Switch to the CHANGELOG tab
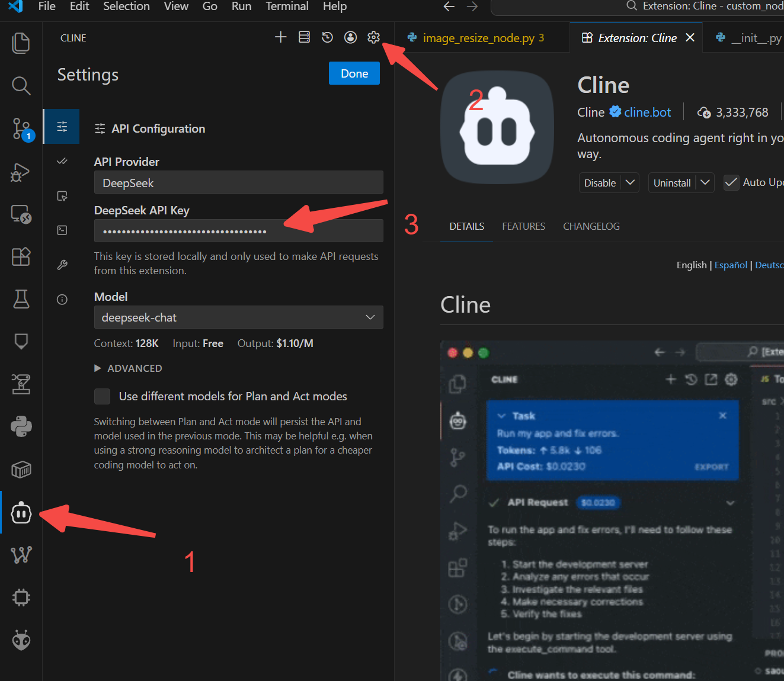The image size is (784, 681). tap(591, 226)
